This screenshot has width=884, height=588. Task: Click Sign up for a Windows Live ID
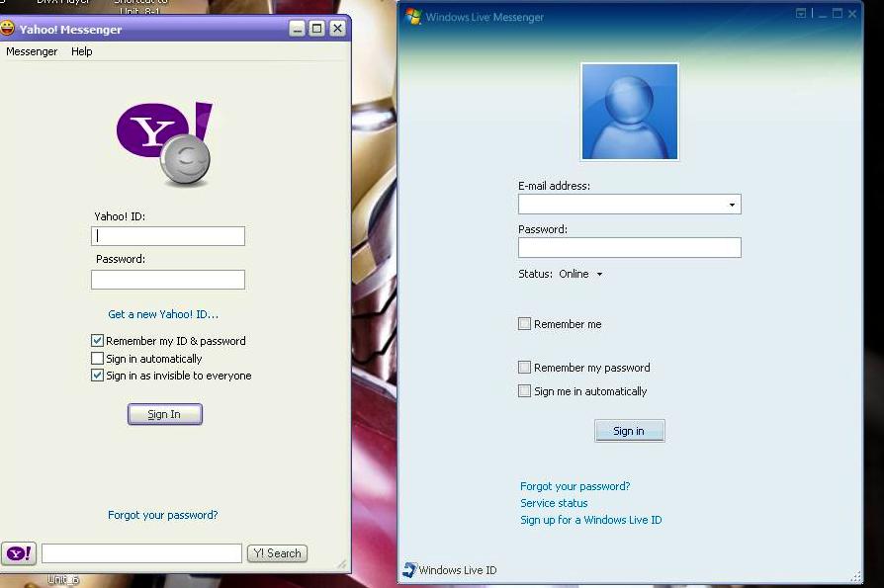coord(591,520)
